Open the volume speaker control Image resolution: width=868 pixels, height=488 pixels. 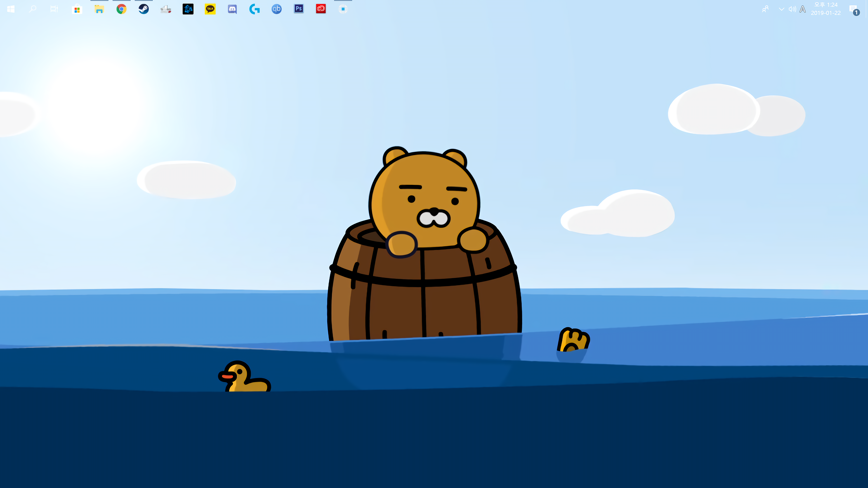pyautogui.click(x=792, y=9)
